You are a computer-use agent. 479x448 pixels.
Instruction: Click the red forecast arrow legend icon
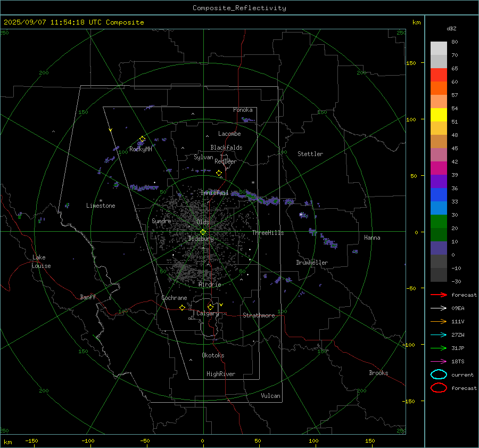[439, 295]
